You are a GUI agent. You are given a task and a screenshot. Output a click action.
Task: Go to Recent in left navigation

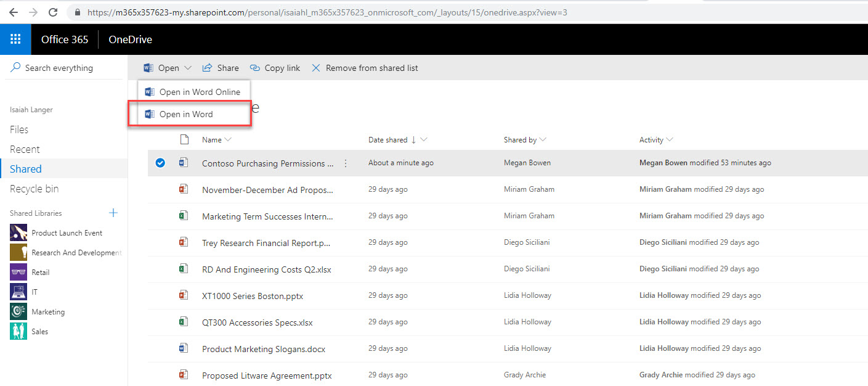[25, 149]
